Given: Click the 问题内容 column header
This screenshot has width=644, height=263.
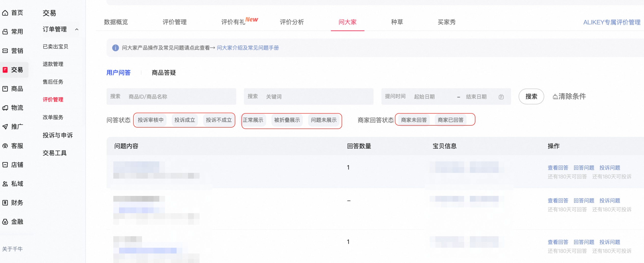Looking at the screenshot, I should coord(126,146).
